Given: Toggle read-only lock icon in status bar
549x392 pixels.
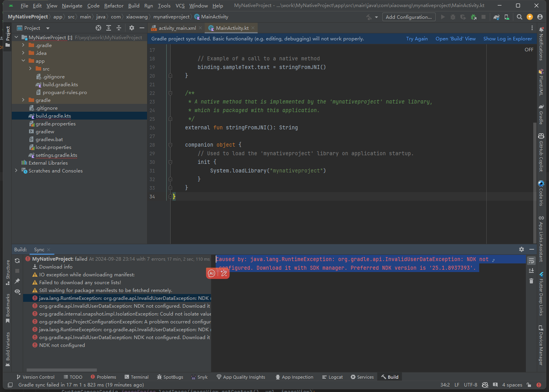Looking at the screenshot, I should (x=529, y=385).
